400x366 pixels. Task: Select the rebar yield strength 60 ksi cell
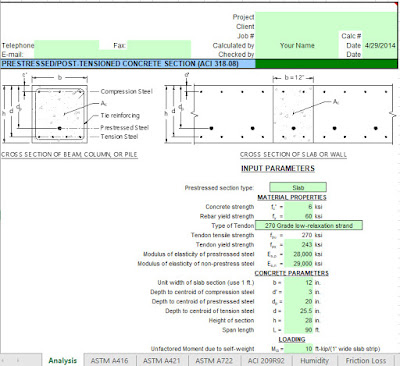[x=299, y=216]
